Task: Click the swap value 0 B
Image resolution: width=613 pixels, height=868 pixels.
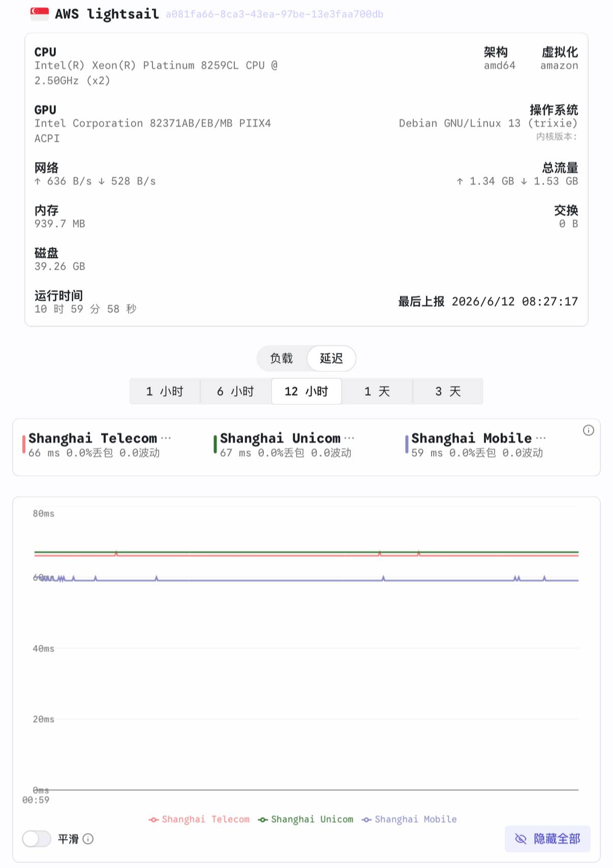Action: pos(568,224)
